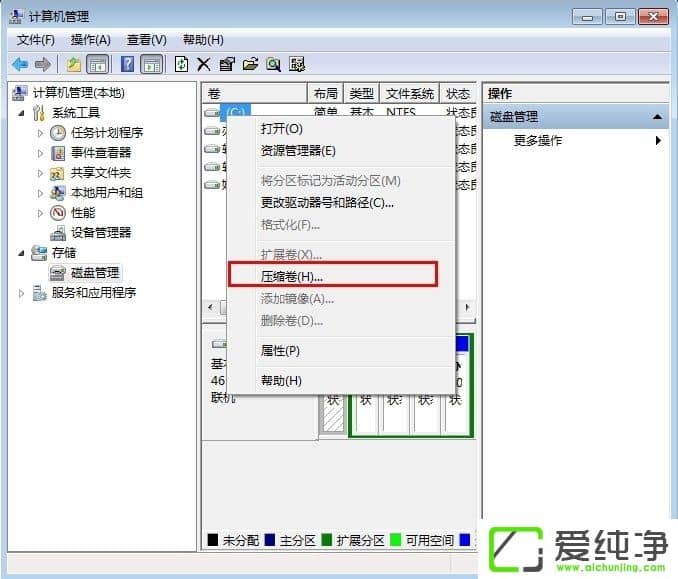Open 更多操作 submenu in actions pane
678x579 pixels.
537,141
